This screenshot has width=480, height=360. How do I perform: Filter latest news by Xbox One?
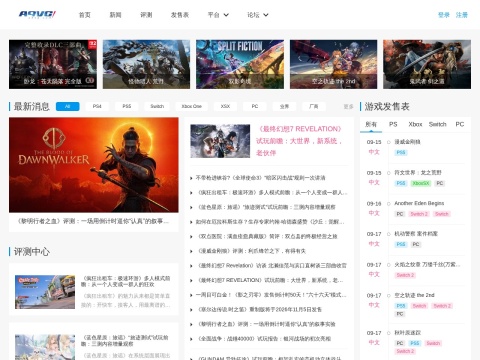pyautogui.click(x=192, y=106)
